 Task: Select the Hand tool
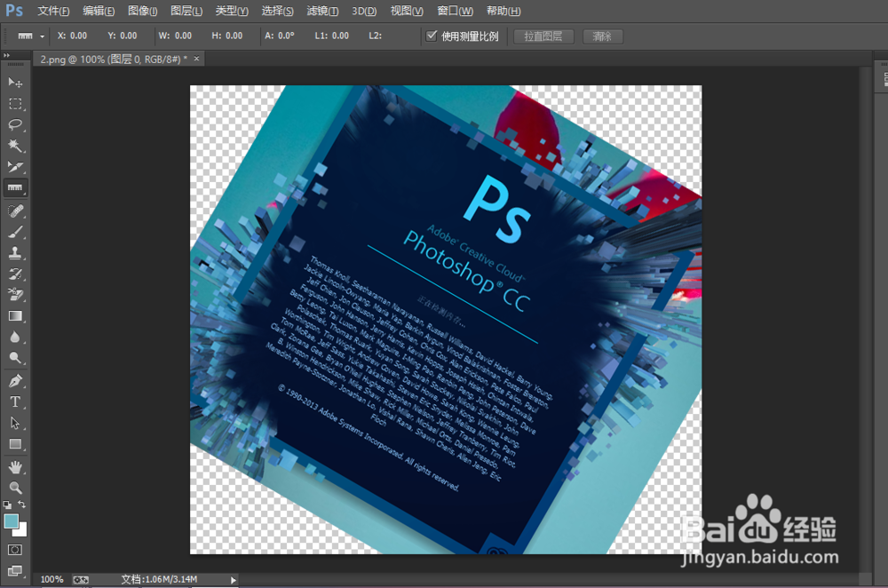click(x=15, y=467)
